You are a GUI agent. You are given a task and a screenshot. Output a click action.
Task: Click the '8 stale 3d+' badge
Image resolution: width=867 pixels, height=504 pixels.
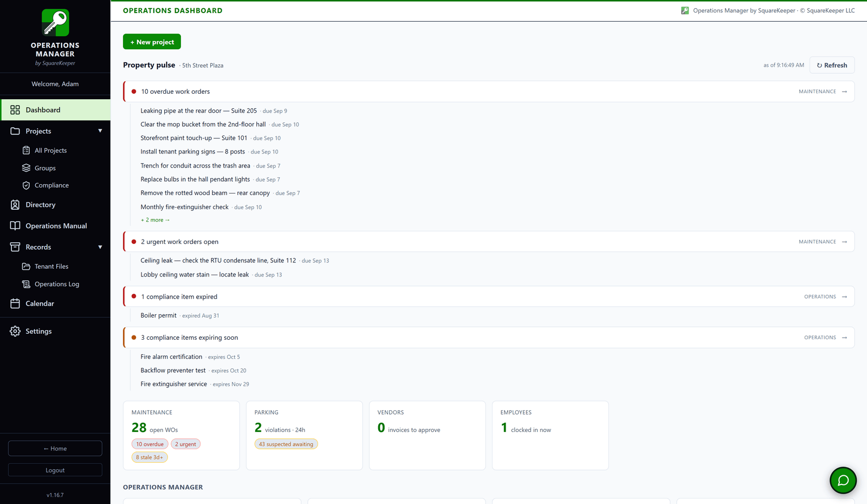click(x=150, y=457)
